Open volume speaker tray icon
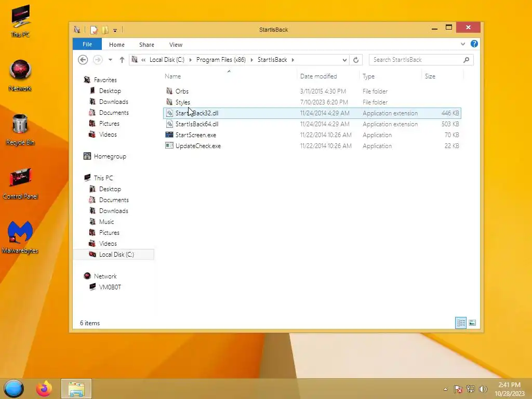This screenshot has height=399, width=532. coord(483,389)
